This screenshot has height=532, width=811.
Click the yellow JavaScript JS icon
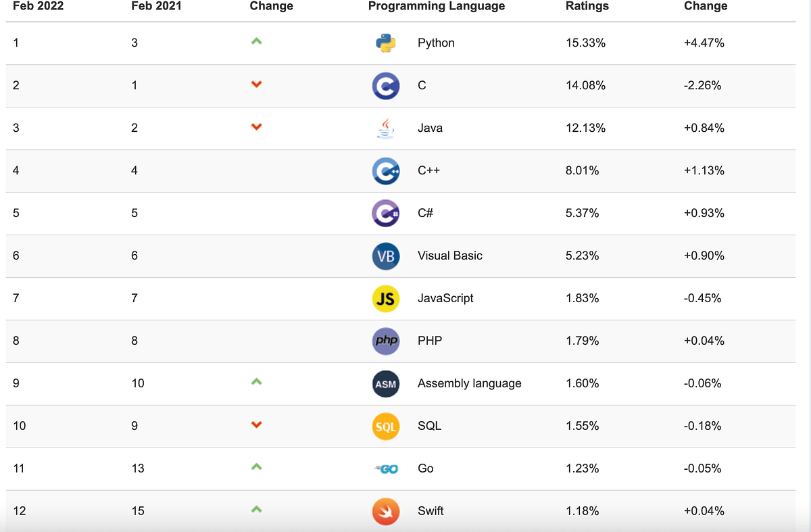click(x=386, y=298)
